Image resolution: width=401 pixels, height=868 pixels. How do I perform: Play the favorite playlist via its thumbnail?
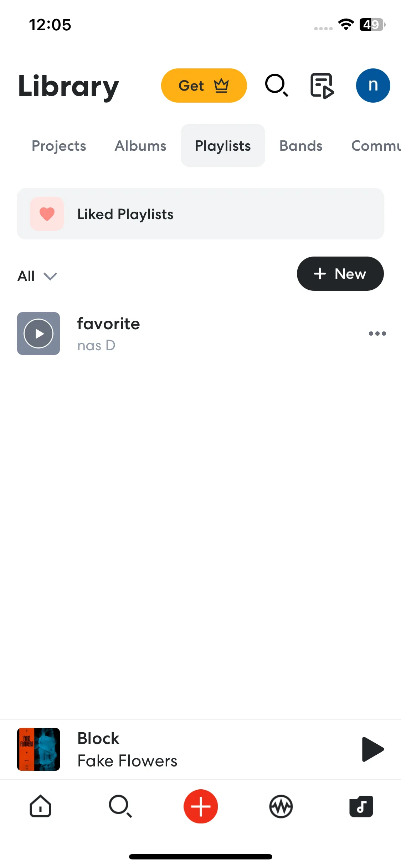pos(38,334)
